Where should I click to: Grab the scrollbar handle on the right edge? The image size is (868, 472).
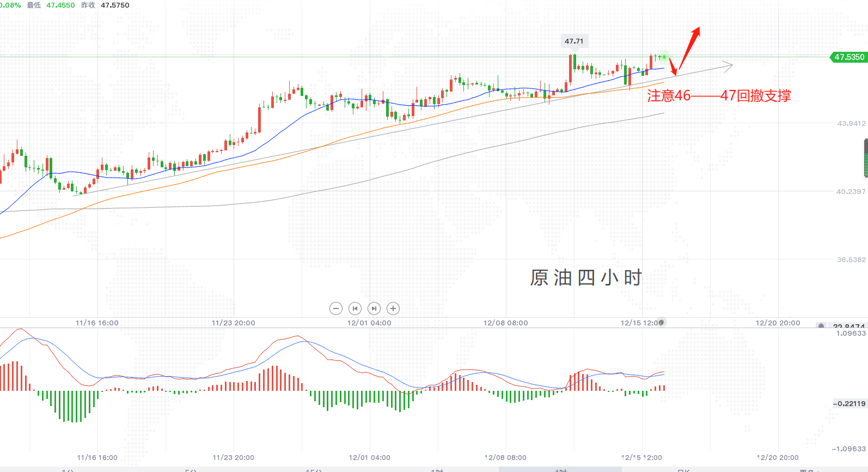pyautogui.click(x=866, y=158)
